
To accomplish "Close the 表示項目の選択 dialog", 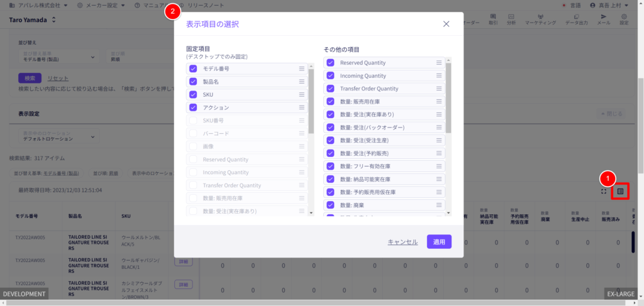I will (x=447, y=25).
